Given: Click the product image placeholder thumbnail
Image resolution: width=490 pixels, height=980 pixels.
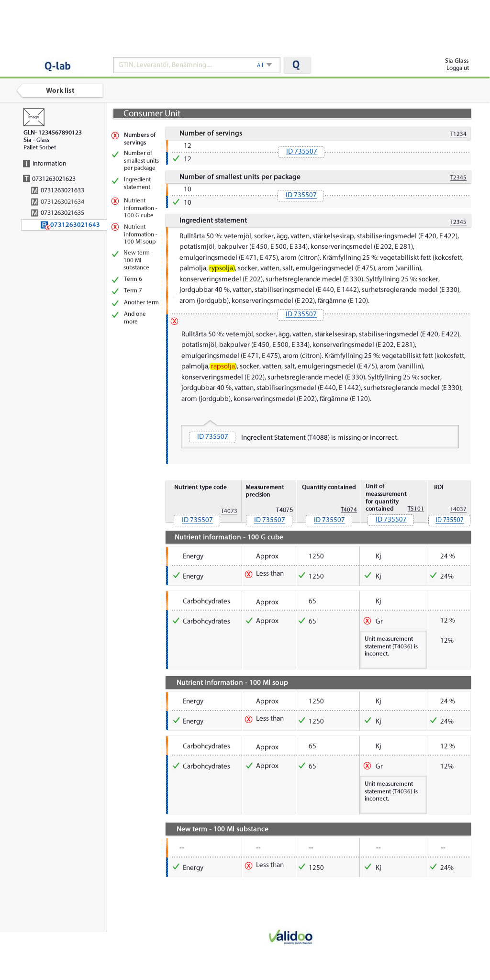Looking at the screenshot, I should coord(33,117).
